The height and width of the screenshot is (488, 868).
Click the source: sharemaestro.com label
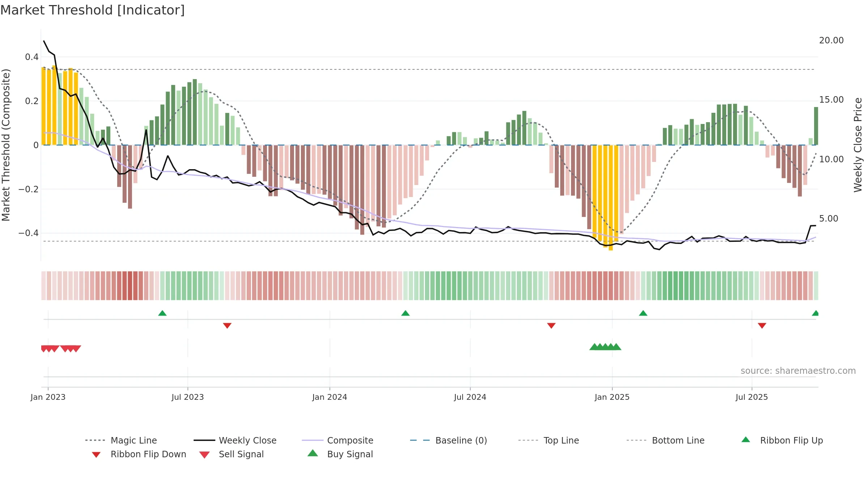tap(798, 371)
